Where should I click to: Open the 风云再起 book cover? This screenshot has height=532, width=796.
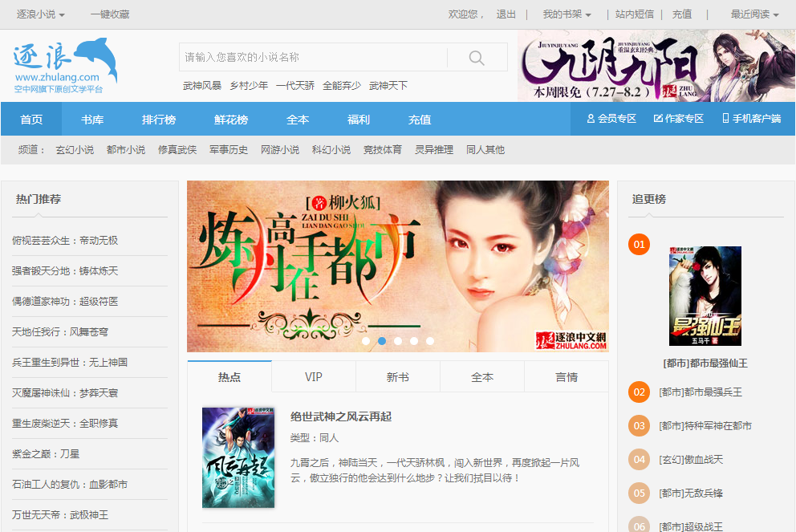[x=238, y=457]
